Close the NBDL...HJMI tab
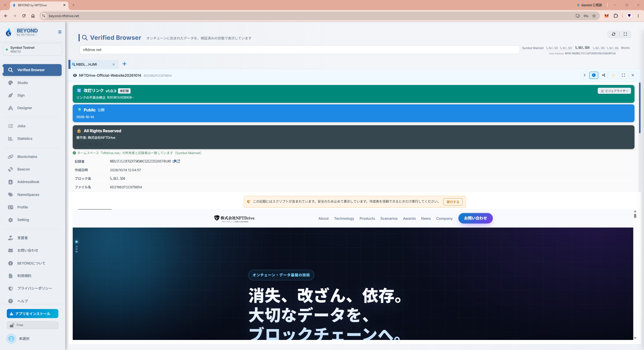The width and height of the screenshot is (644, 350). 113,65
